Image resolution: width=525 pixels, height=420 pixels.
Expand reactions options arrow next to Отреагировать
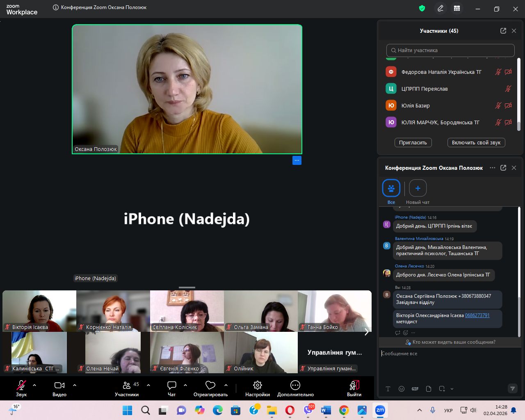[226, 385]
